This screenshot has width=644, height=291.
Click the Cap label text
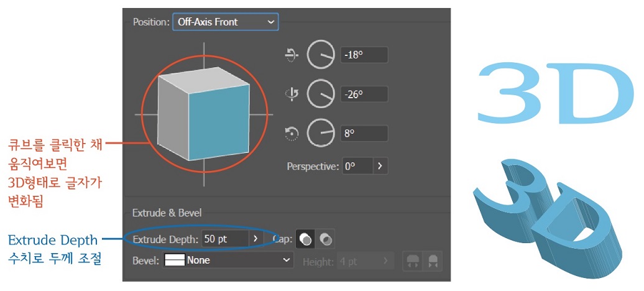point(283,239)
